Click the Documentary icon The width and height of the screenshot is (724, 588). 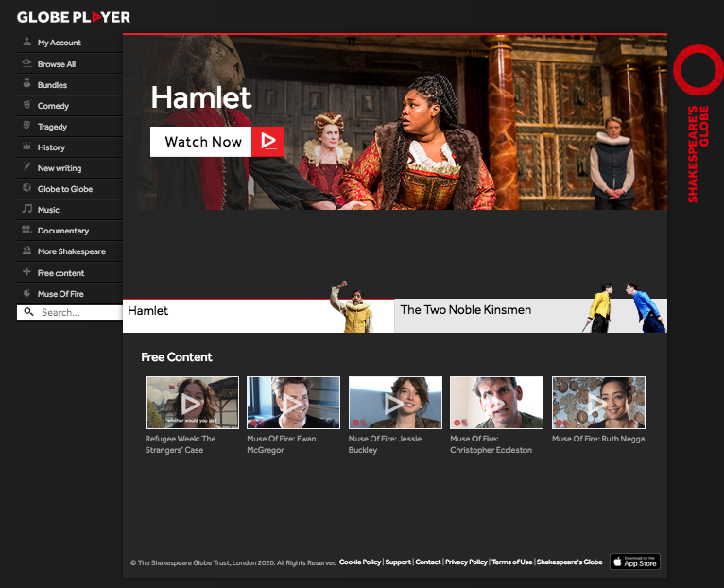coord(27,230)
